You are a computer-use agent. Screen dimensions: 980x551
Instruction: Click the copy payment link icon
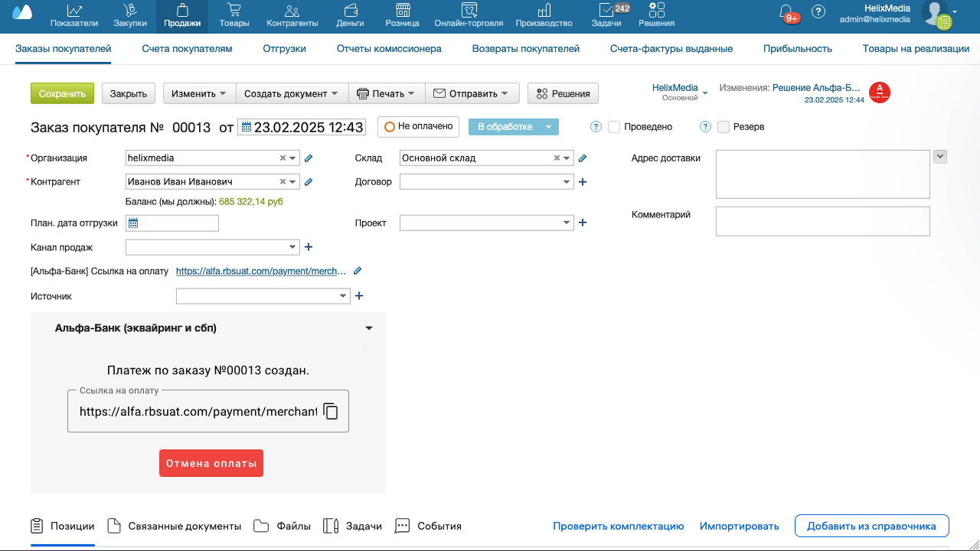[331, 411]
